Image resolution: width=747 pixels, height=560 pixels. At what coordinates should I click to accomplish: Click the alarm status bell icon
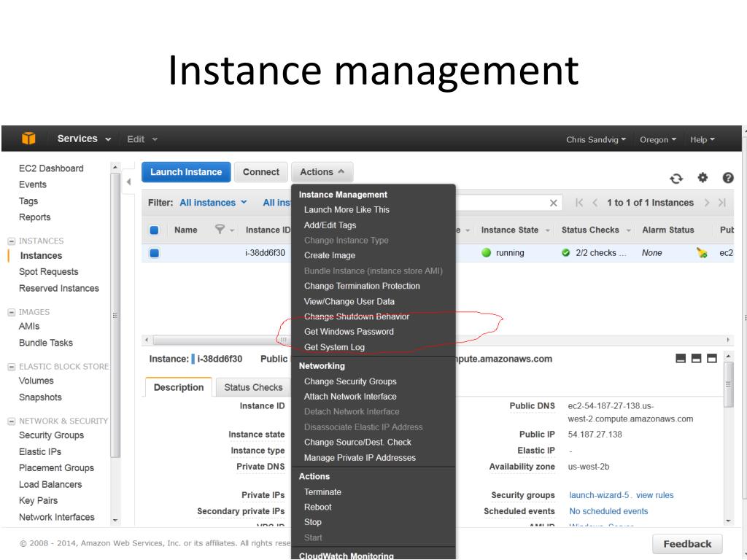click(x=701, y=252)
